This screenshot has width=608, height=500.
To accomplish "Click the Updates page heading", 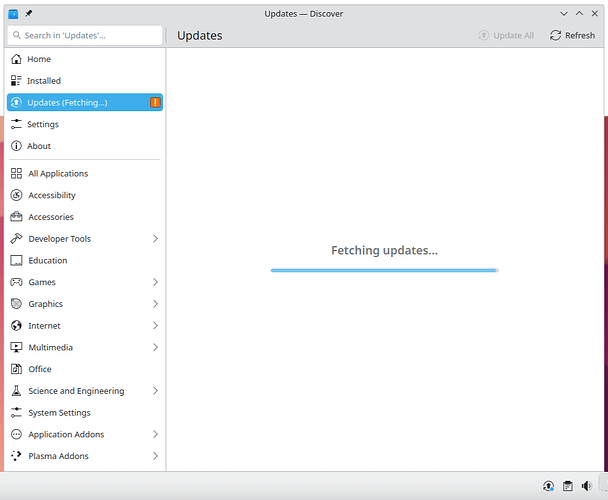I will coord(200,36).
